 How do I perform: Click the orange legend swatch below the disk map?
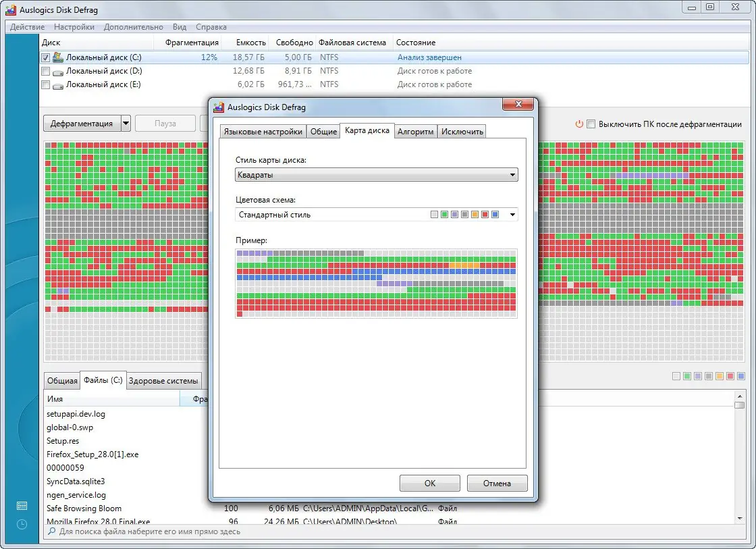click(720, 376)
